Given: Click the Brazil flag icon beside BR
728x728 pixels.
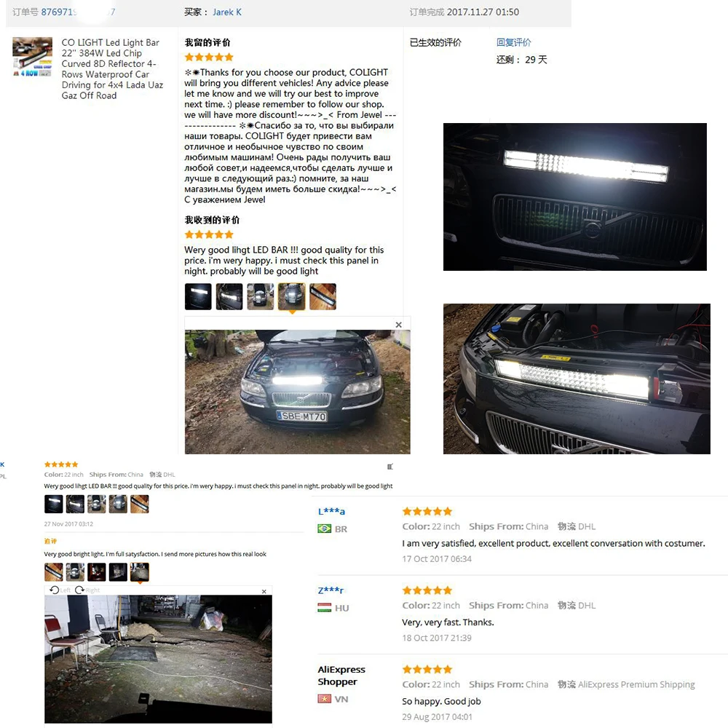Looking at the screenshot, I should [324, 529].
